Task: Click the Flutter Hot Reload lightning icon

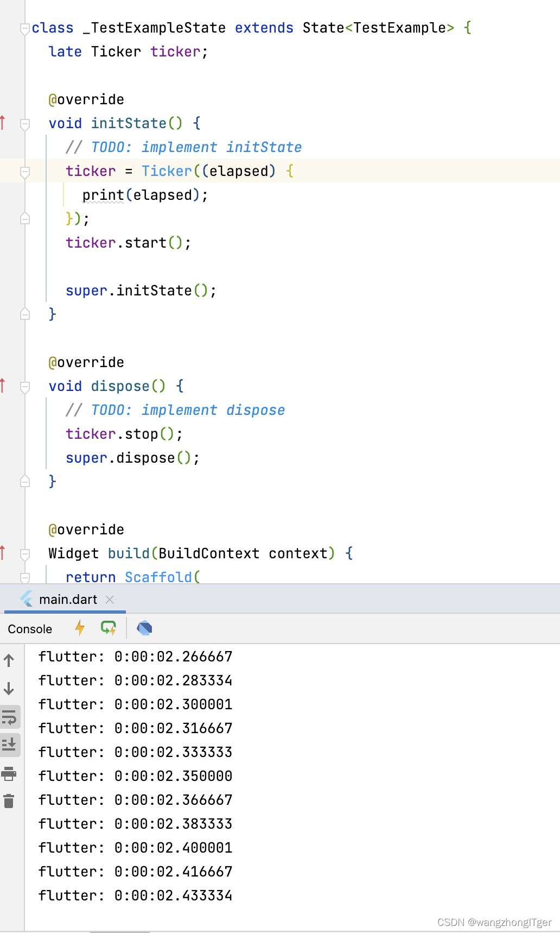Action: (80, 628)
